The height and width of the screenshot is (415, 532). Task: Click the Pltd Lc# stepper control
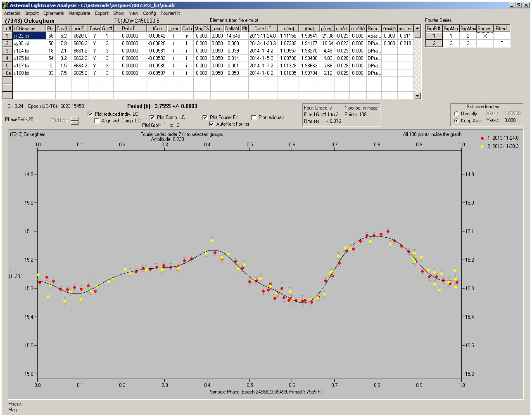click(74, 120)
